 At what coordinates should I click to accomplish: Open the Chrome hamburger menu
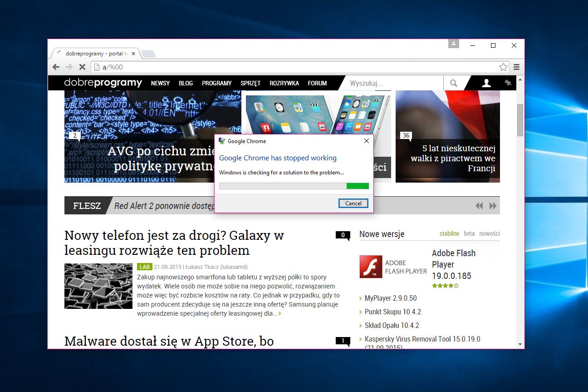[x=516, y=67]
